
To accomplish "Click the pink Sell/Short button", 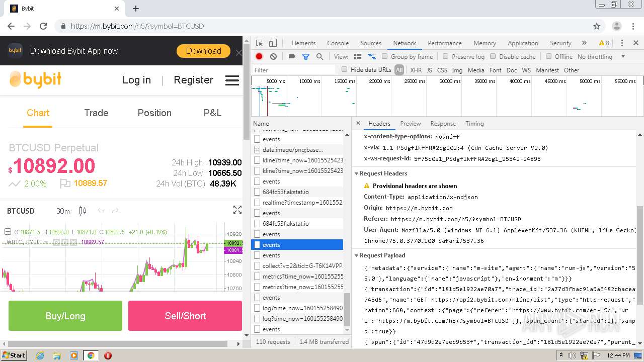I will click(x=185, y=316).
